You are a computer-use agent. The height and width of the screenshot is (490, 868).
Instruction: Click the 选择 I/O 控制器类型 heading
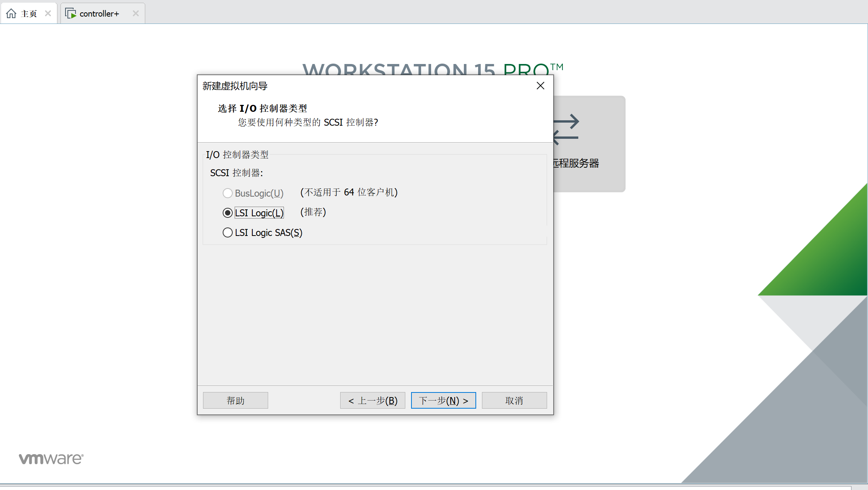coord(262,108)
